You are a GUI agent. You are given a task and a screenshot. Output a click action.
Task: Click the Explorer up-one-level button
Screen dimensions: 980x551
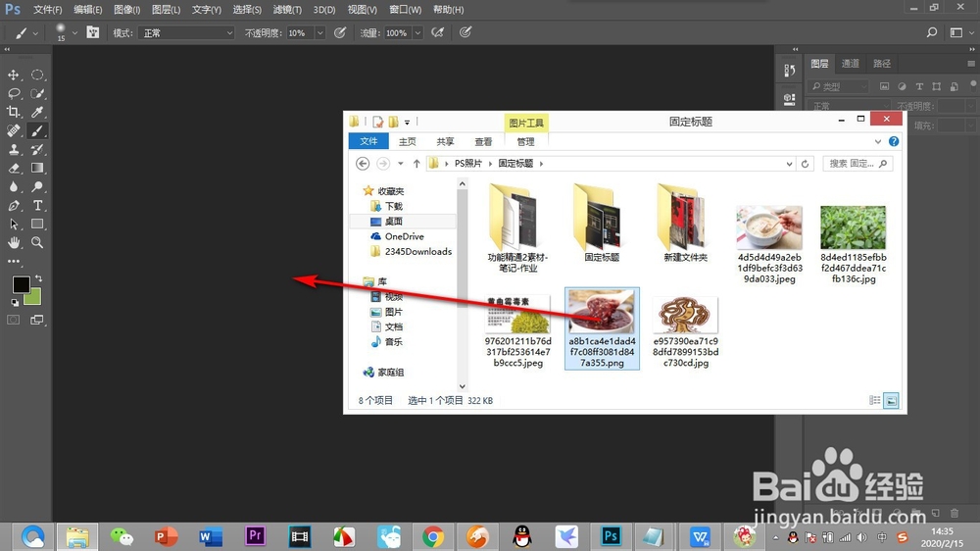click(x=416, y=164)
